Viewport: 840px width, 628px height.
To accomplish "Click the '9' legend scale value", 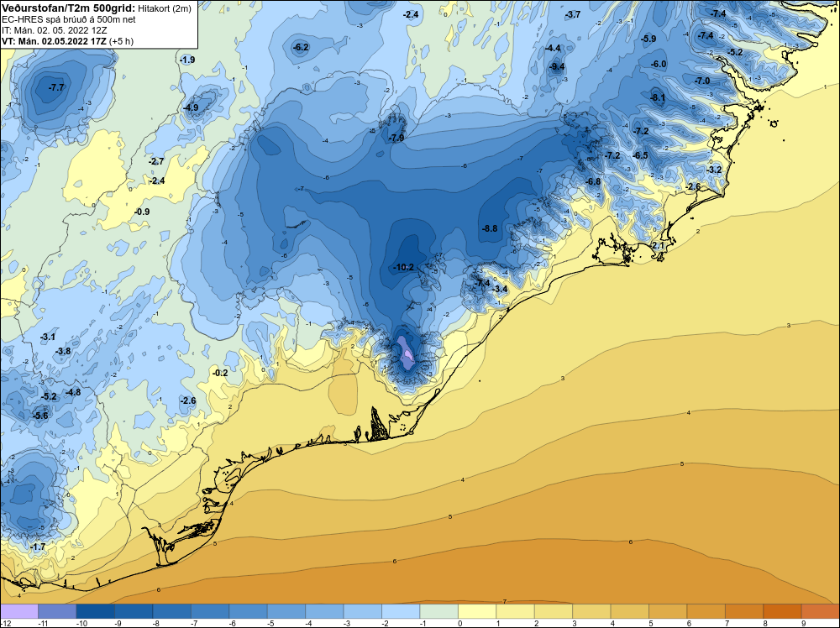I will pyautogui.click(x=804, y=623).
